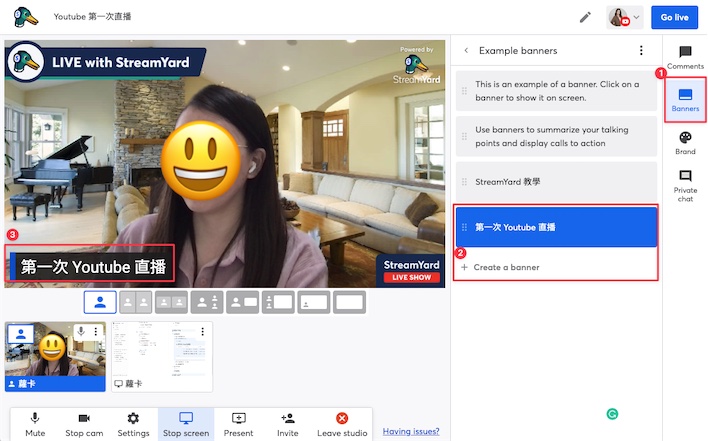This screenshot has width=708, height=441.
Task: Click the StreamYard duck logo in header
Action: (26, 17)
